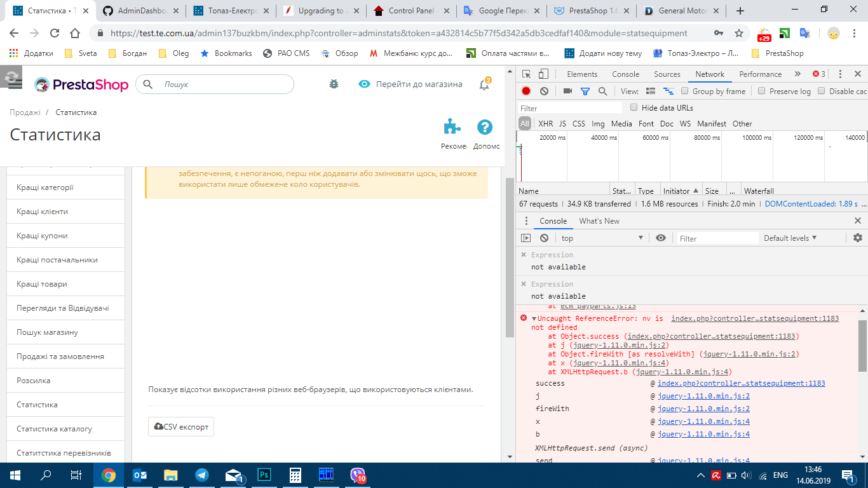
Task: Open Viber from the taskbar
Action: tap(358, 475)
